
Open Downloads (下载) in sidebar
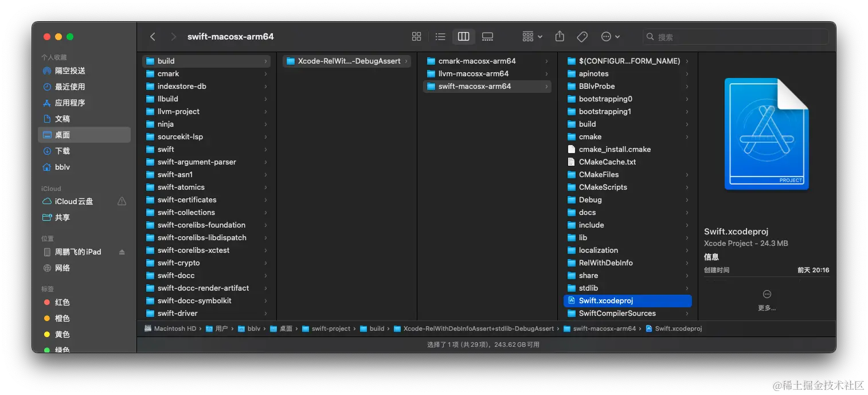pos(84,151)
